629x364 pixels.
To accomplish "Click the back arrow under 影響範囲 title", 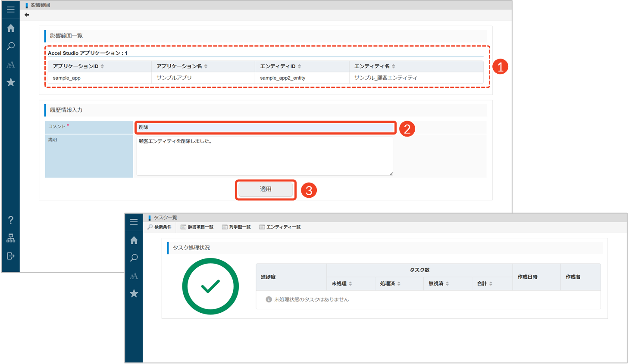I will (27, 15).
